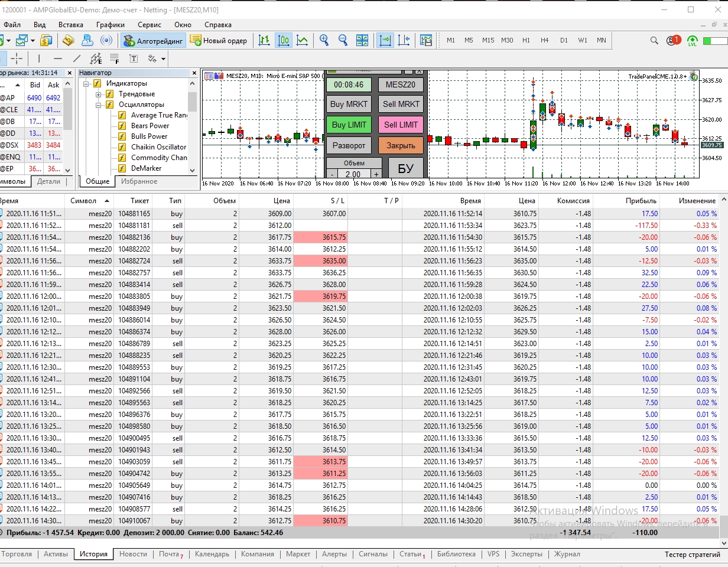The width and height of the screenshot is (728, 567).
Task: Open the search magnifier in top toolbar
Action: pyautogui.click(x=654, y=41)
